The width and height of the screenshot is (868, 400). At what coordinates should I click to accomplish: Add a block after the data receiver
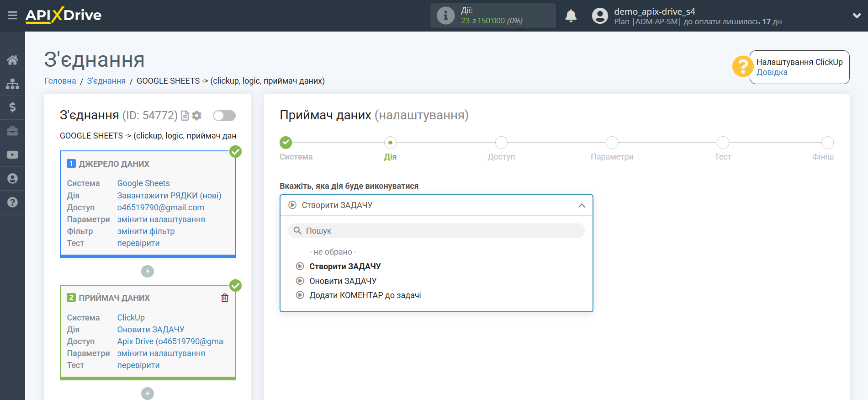click(x=148, y=394)
